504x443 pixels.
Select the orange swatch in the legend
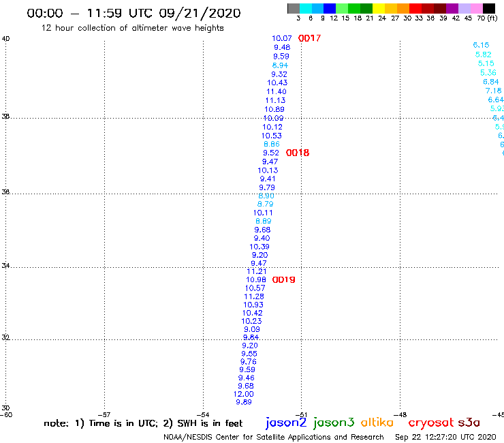point(403,8)
